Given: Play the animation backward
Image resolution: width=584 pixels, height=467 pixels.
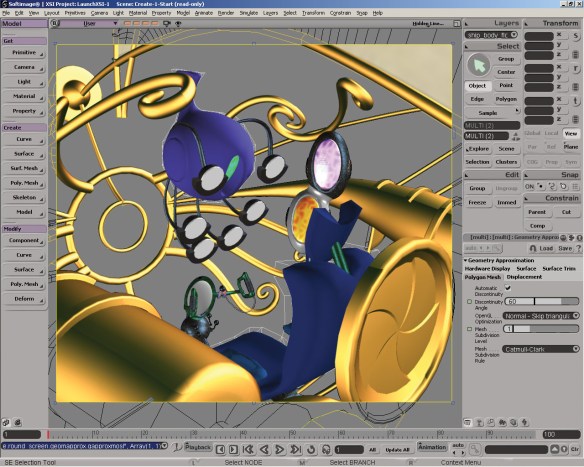Looking at the screenshot, I should 264,449.
